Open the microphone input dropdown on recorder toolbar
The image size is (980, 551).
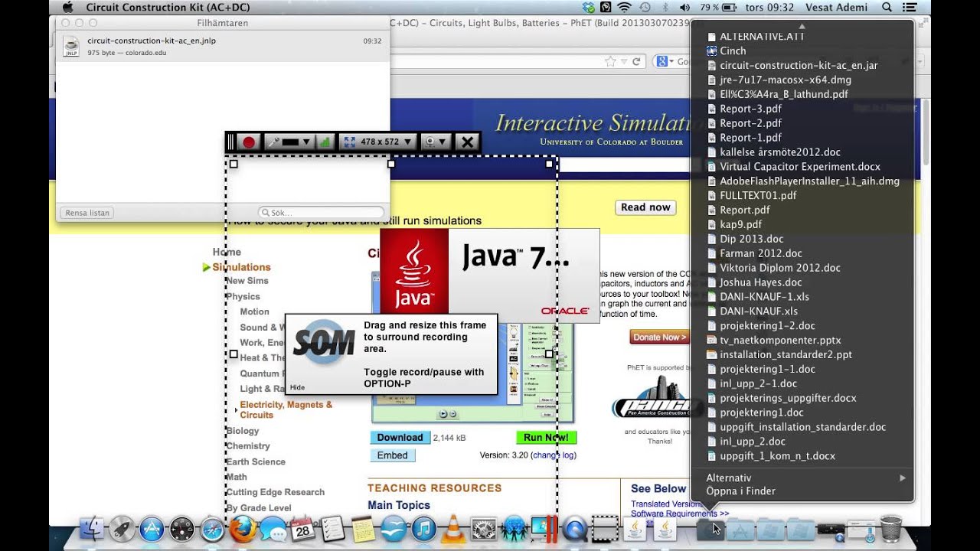click(288, 142)
